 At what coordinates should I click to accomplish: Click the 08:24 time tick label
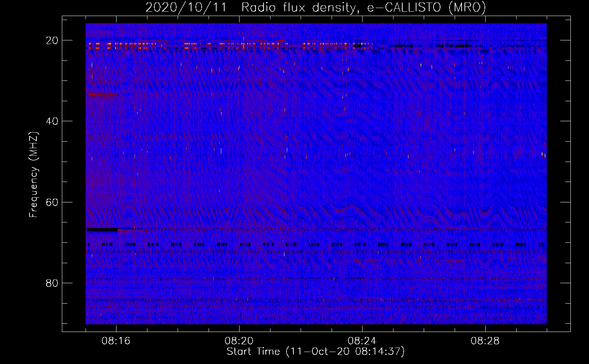tap(362, 341)
